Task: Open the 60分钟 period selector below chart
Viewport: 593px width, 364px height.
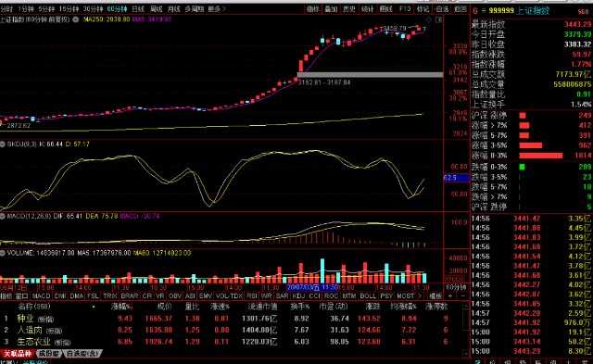Action: pyautogui.click(x=456, y=288)
